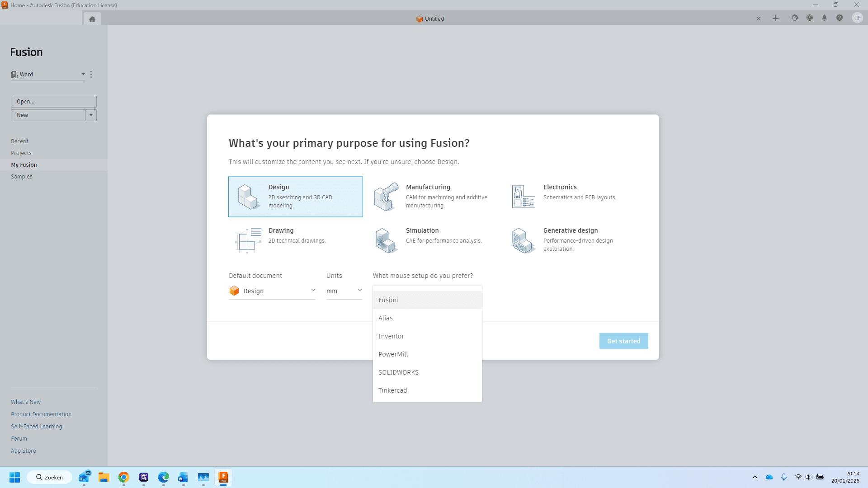Open the extensions icon in the top bar

795,18
